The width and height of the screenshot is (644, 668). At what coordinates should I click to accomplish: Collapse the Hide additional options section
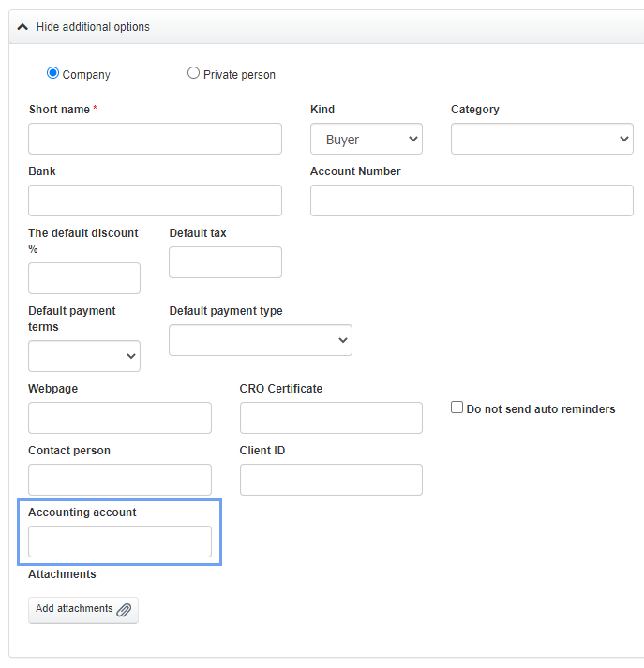pos(93,27)
